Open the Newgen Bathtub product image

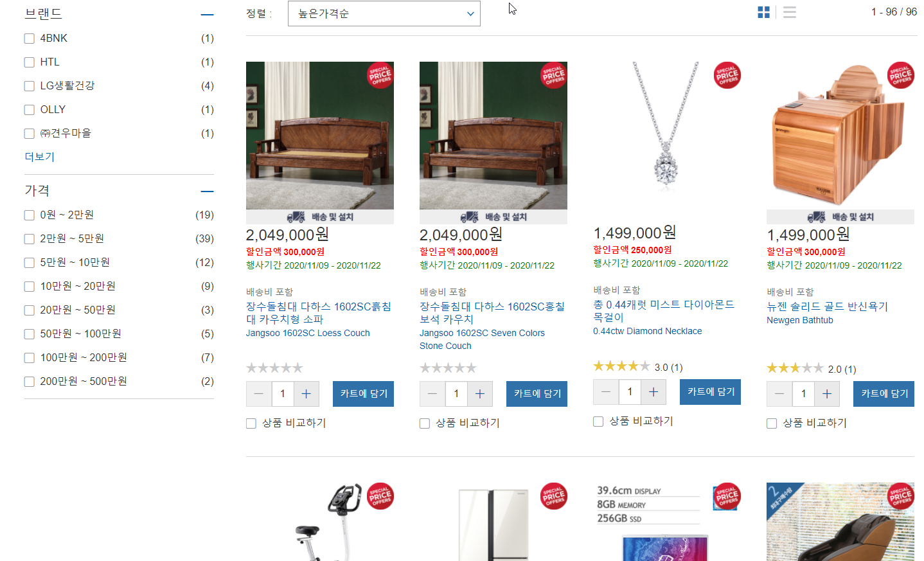(840, 136)
